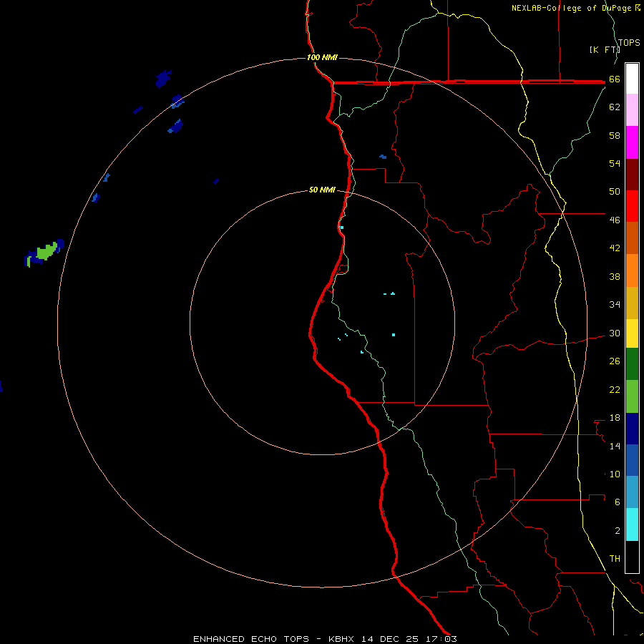The width and height of the screenshot is (644, 644).
Task: Click the legend value '22'
Action: [615, 389]
